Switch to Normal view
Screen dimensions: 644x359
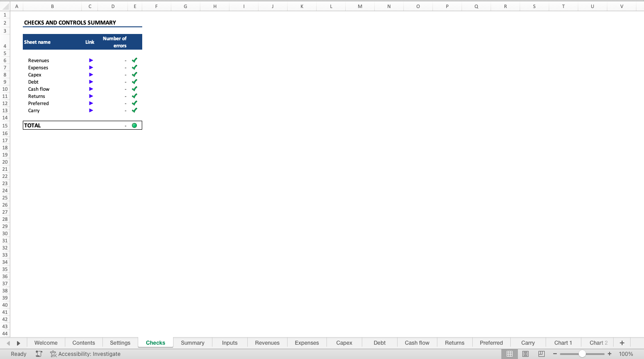coord(509,354)
